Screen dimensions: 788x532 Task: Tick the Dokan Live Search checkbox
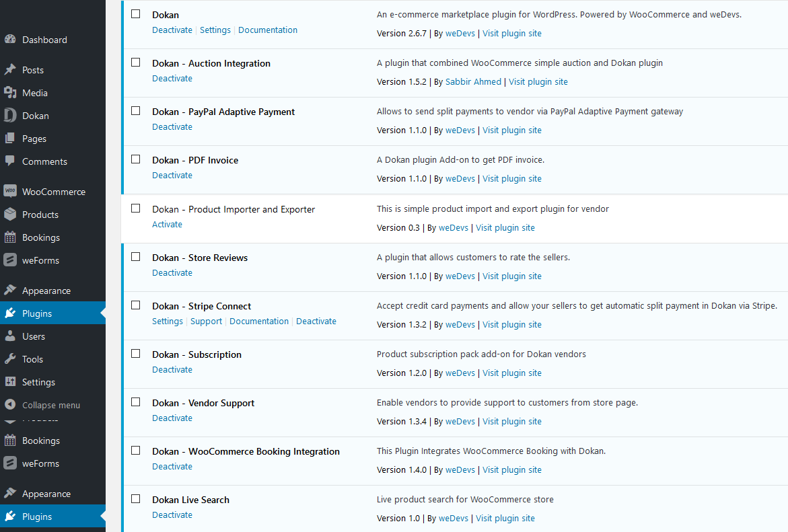136,499
